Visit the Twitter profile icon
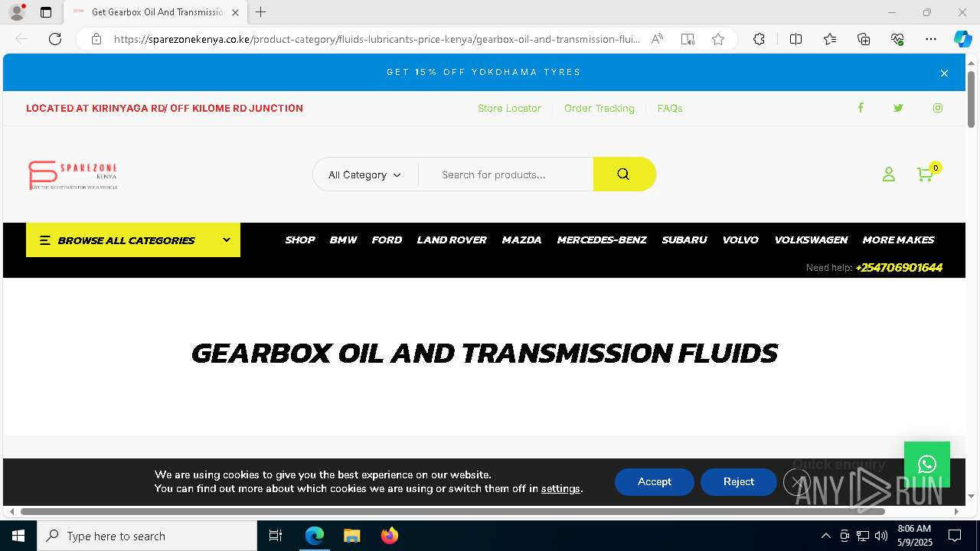This screenshot has width=980, height=551. [898, 108]
